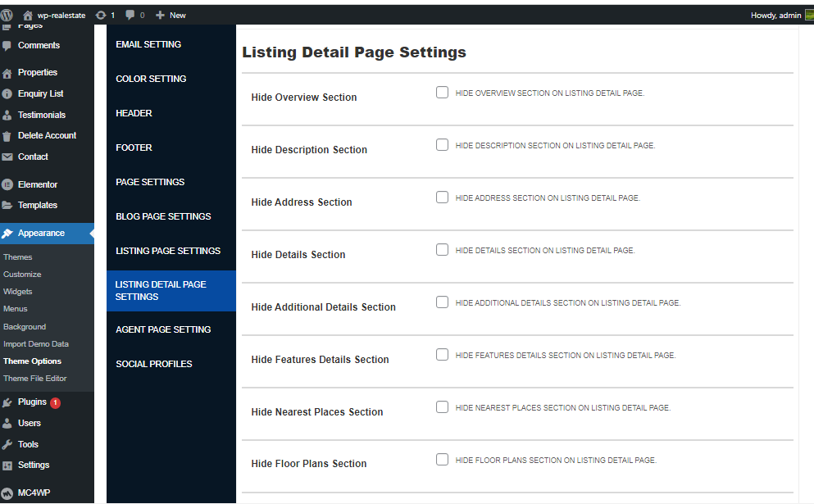The width and height of the screenshot is (814, 504).
Task: Click the New content plus icon
Action: pyautogui.click(x=160, y=15)
